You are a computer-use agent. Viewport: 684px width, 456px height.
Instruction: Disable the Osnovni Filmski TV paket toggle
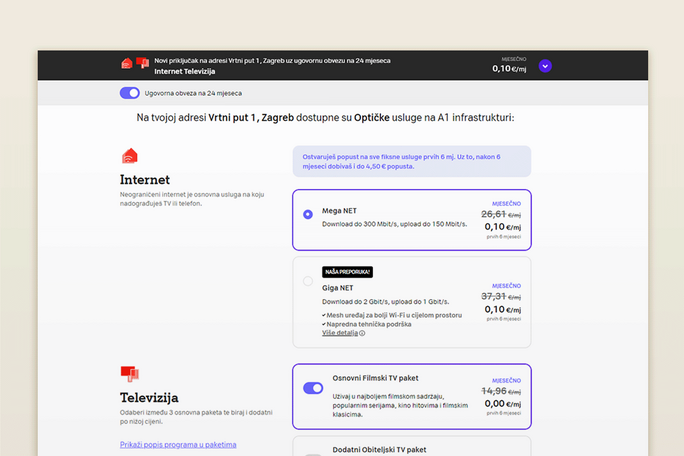coord(313,388)
